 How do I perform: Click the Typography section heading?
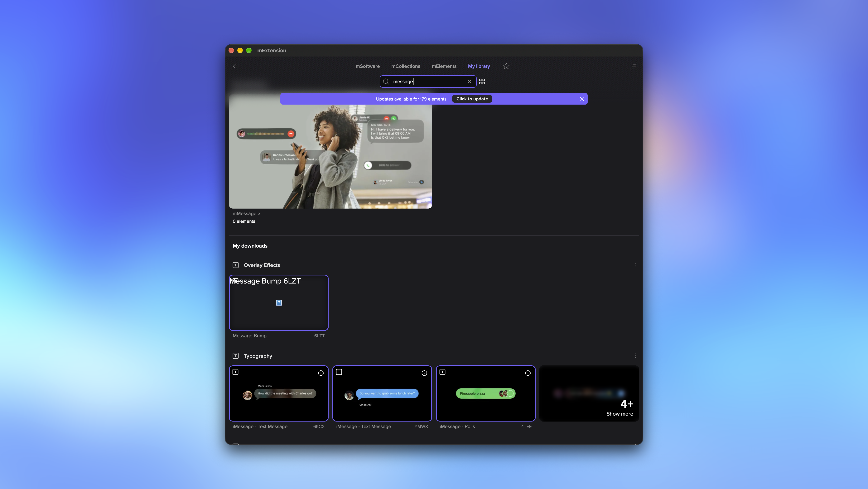coord(258,356)
